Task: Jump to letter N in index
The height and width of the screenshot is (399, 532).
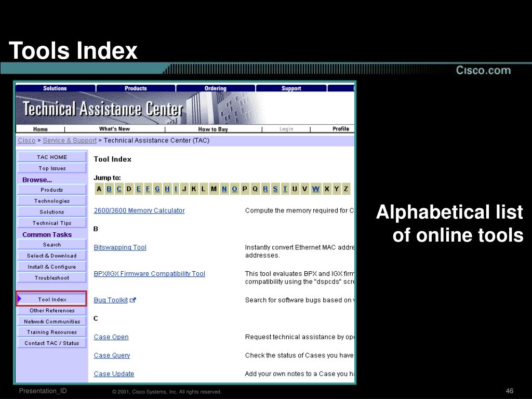Action: pos(224,189)
